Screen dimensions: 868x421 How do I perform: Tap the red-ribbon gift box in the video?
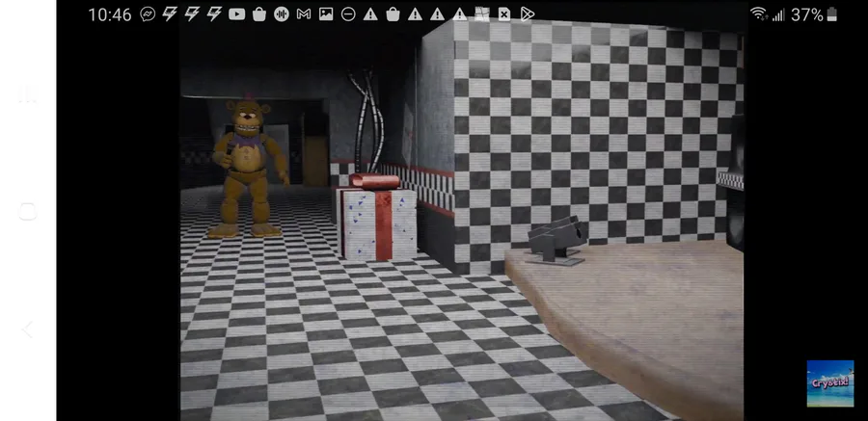(377, 218)
